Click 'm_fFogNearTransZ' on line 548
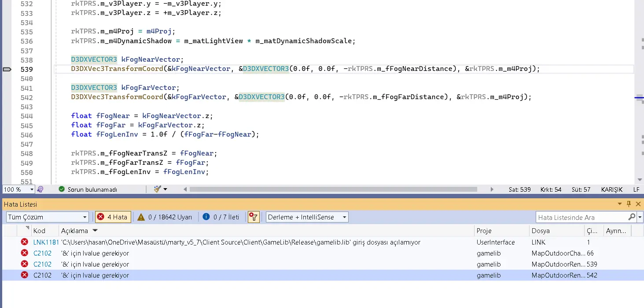 tap(134, 153)
